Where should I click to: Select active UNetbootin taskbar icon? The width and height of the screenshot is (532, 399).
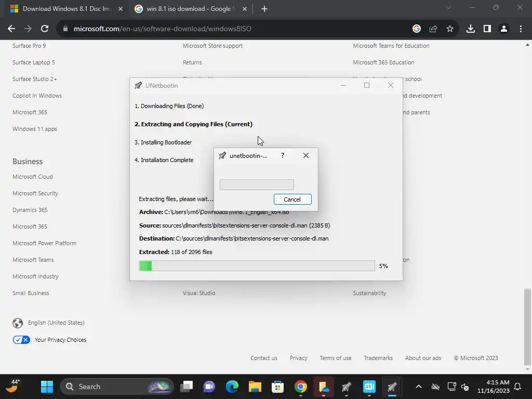[392, 387]
